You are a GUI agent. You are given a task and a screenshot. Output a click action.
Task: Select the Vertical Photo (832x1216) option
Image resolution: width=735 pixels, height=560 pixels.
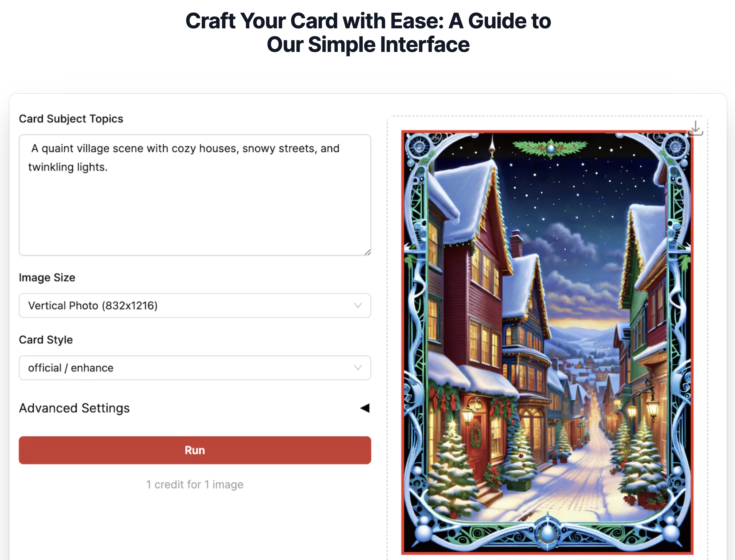[x=93, y=305]
